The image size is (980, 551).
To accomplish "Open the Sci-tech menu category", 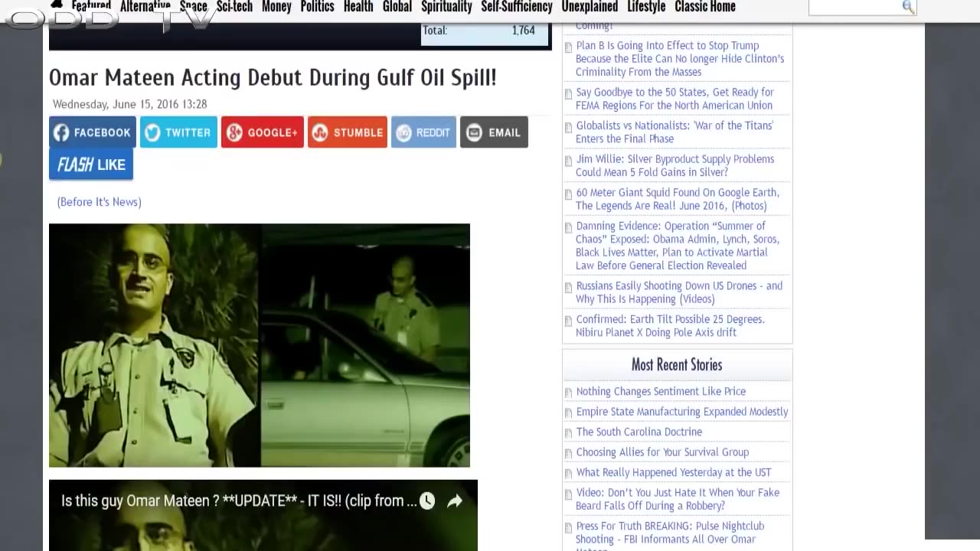I will 234,7.
